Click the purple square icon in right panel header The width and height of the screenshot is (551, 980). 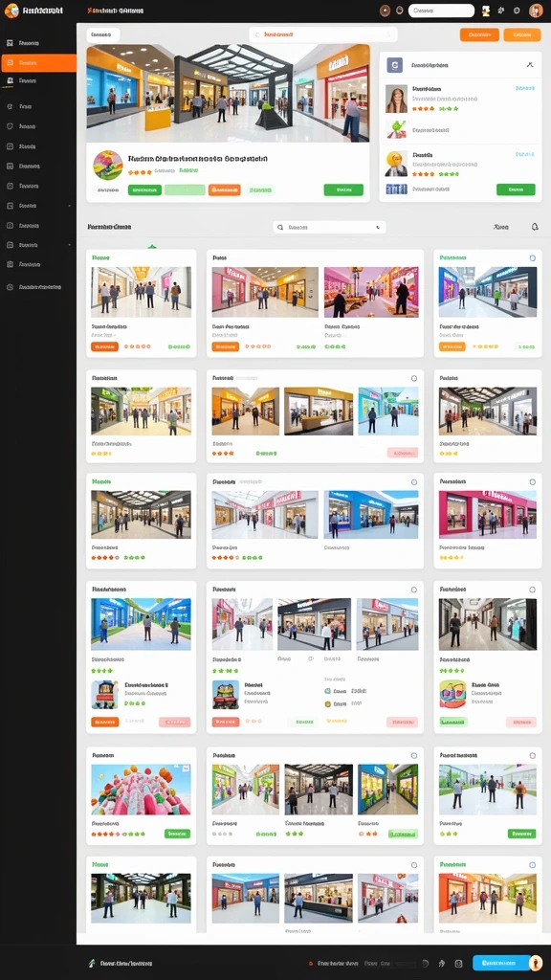394,64
